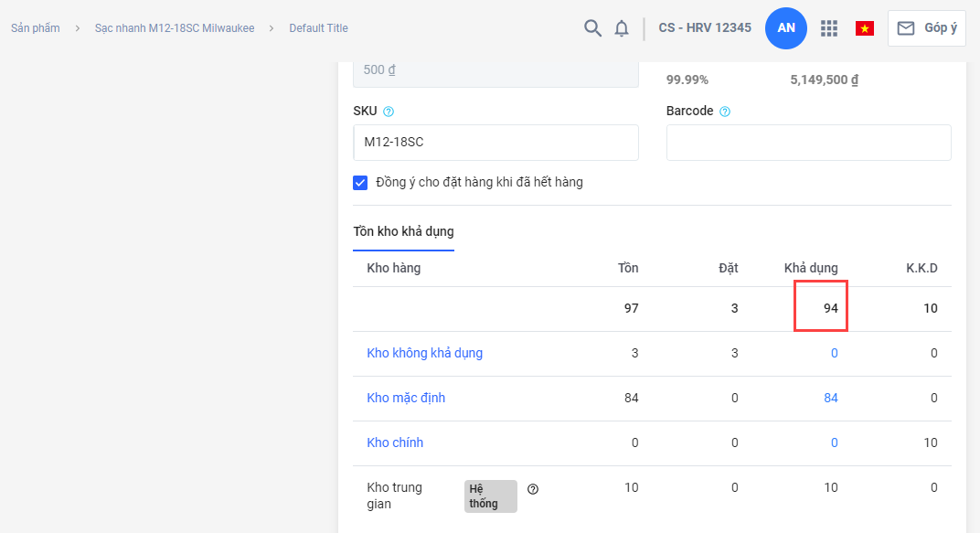Uncheck Đồng ý cho đặt hàng khi hết hàng
The width and height of the screenshot is (980, 533).
pos(360,182)
